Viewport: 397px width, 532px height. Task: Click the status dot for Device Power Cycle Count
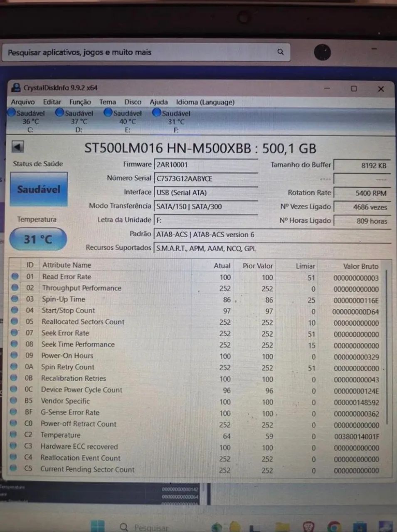pos(14,389)
